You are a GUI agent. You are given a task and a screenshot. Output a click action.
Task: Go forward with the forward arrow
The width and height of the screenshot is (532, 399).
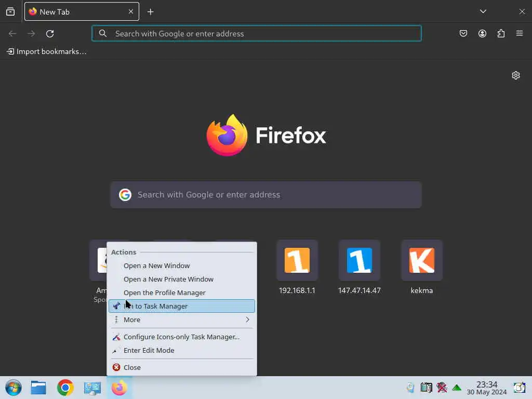[31, 34]
